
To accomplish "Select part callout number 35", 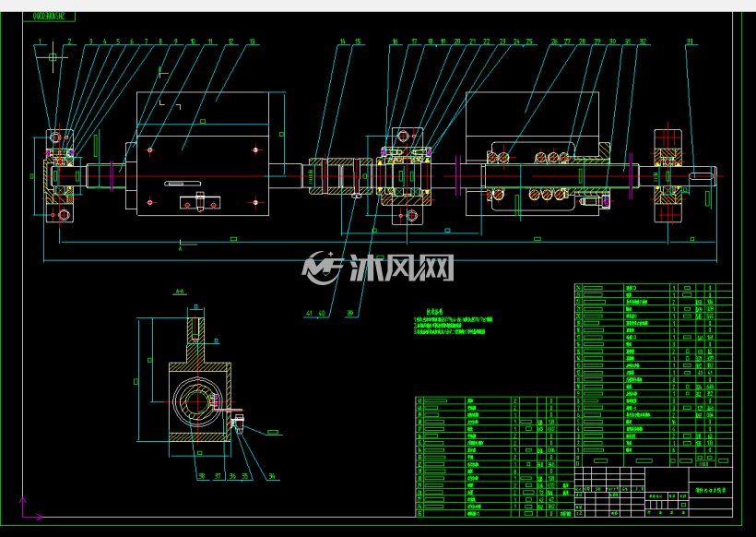I will 245,476.
